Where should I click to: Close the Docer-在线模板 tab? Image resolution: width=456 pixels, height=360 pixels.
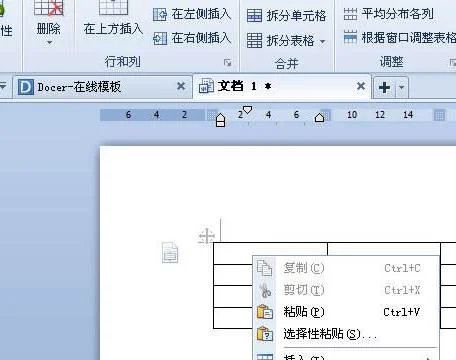point(181,87)
